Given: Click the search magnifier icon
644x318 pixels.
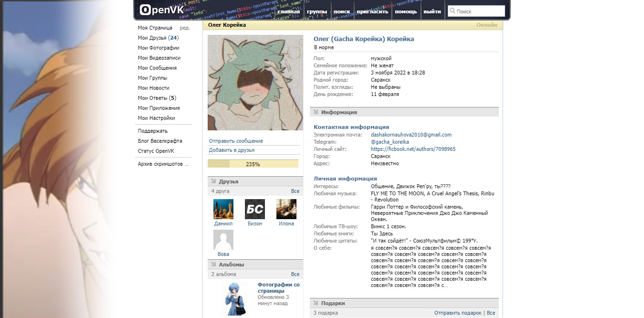Looking at the screenshot, I should point(452,11).
